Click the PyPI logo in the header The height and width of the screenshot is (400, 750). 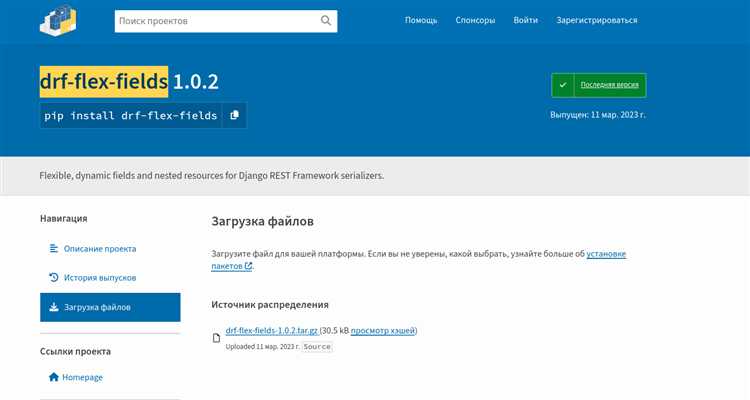tap(58, 21)
